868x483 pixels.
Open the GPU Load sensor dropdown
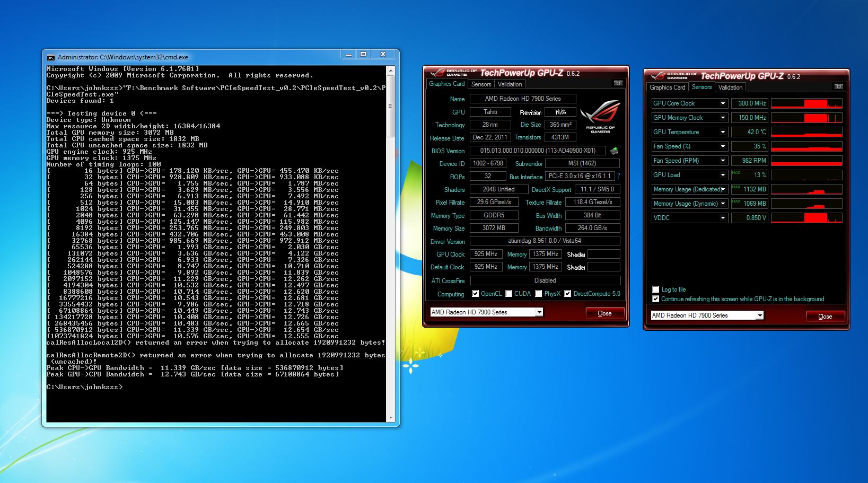point(723,175)
